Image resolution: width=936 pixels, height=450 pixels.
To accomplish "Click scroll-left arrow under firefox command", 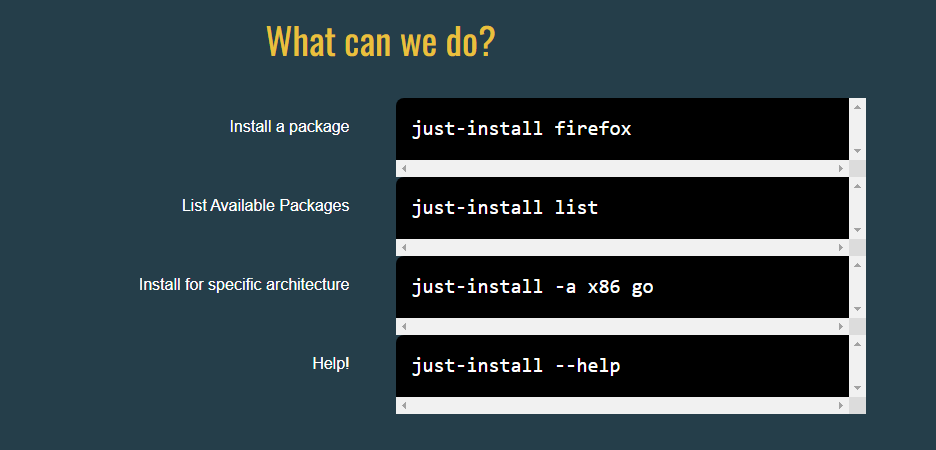I will click(404, 168).
